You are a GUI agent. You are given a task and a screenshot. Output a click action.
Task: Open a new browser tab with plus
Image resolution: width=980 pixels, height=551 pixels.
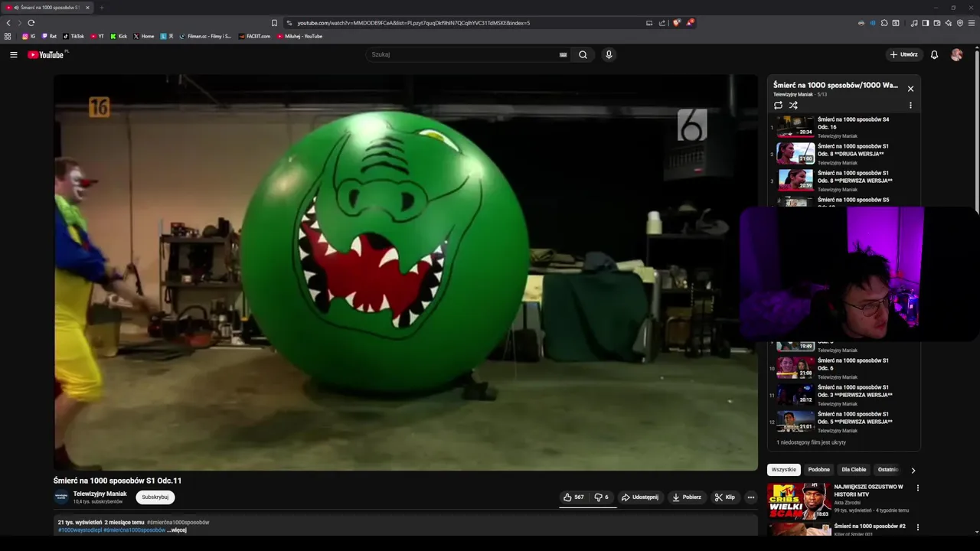pyautogui.click(x=101, y=8)
